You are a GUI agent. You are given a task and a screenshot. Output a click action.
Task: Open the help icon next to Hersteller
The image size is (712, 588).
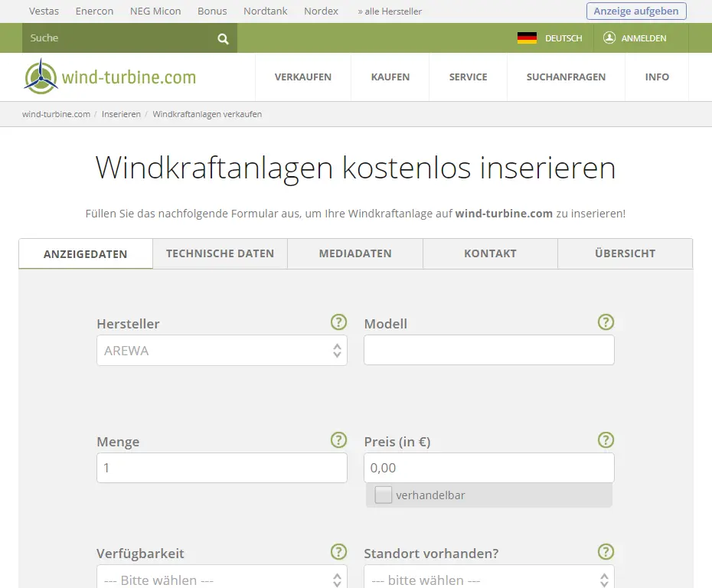click(338, 322)
